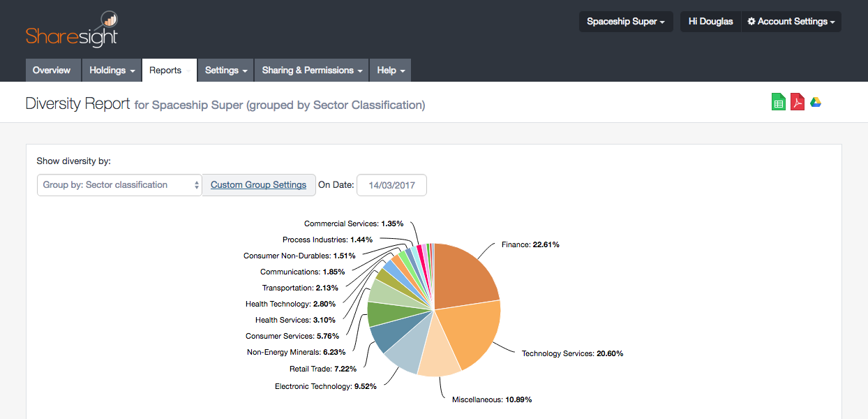Click the Commercial Services: 1.35% label

[354, 224]
